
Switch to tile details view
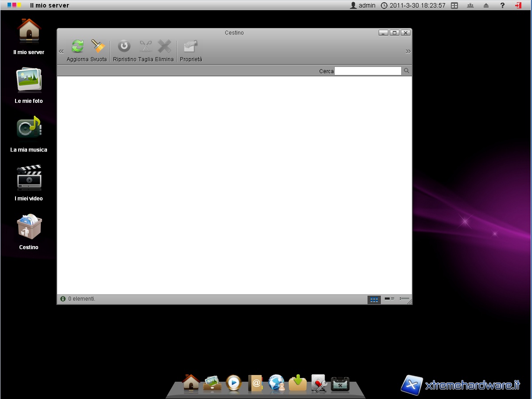pos(389,299)
